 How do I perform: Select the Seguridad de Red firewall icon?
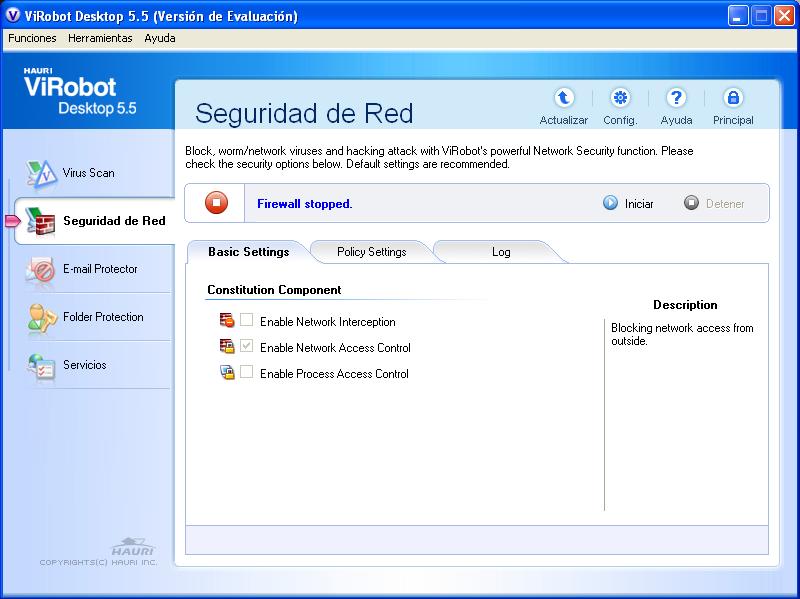(41, 221)
